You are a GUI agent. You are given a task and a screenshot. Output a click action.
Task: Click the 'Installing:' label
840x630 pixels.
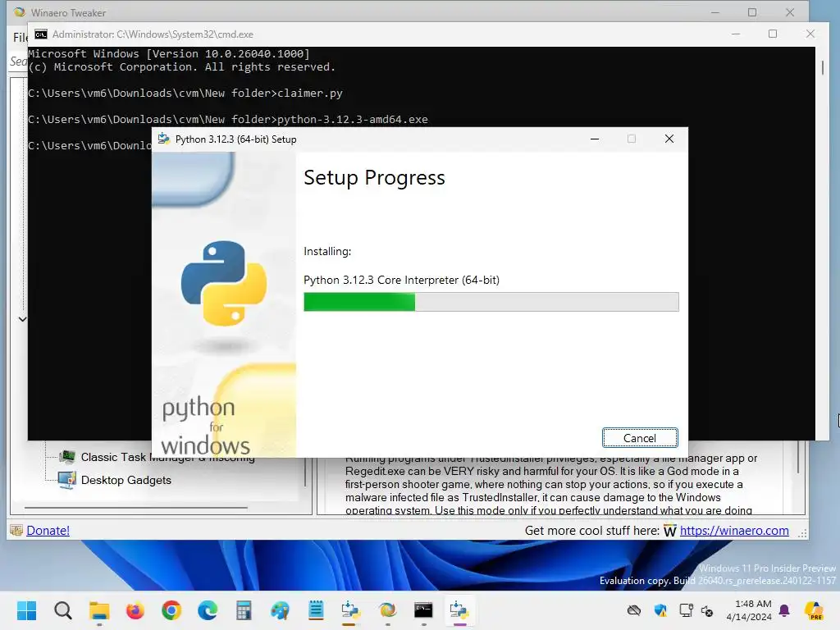click(327, 251)
